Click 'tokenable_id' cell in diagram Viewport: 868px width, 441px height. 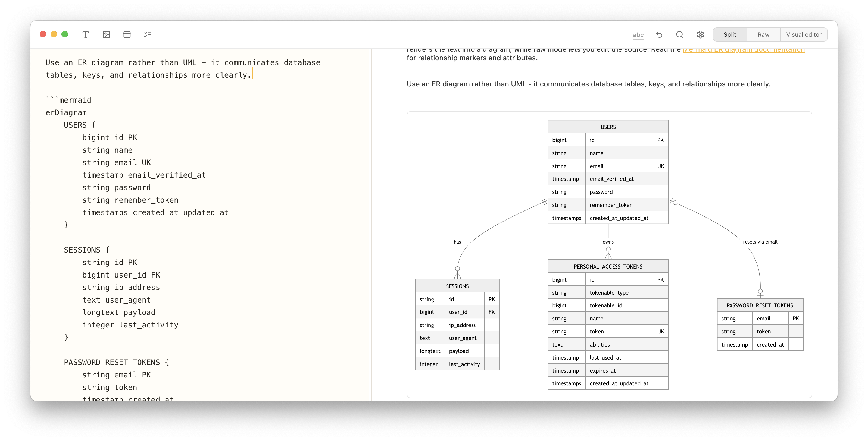coord(619,305)
